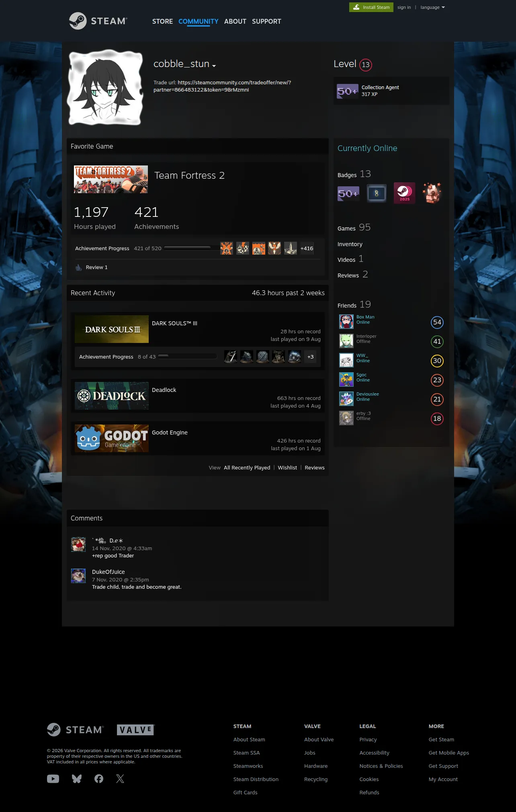The image size is (516, 812).
Task: Open the 50+ badge in the Badges row
Action: point(348,194)
